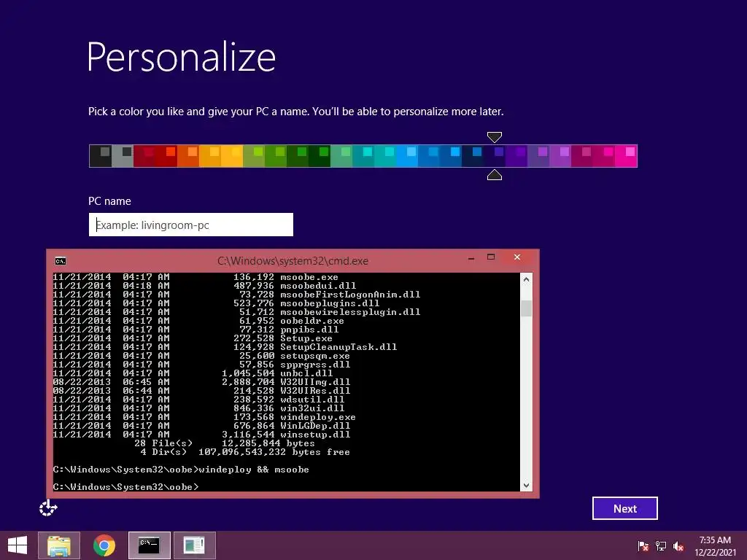
Task: Click the cmd vertical scrollbar thumb
Action: point(527,308)
